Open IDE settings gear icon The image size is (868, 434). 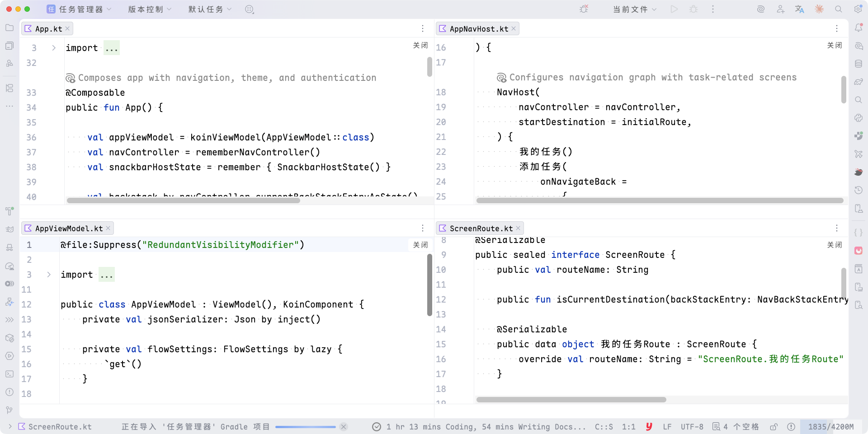(858, 9)
